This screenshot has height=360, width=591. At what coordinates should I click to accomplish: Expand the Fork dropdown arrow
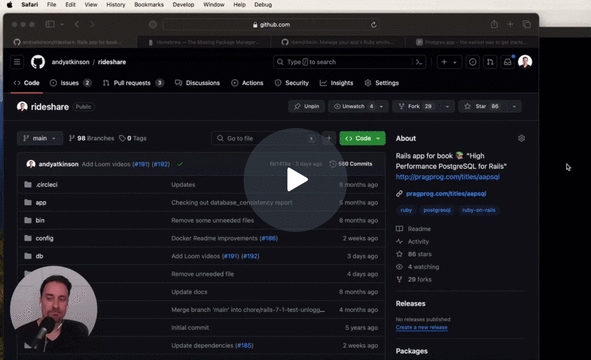pos(447,107)
